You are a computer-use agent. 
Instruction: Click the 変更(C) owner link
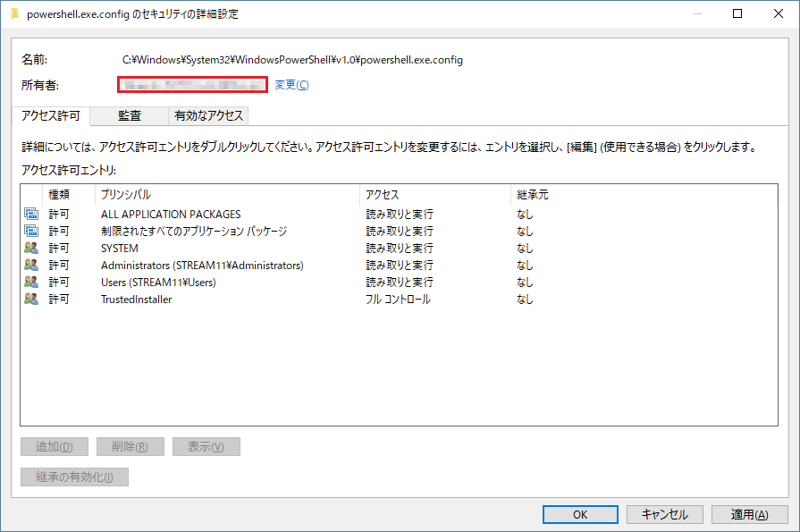[291, 85]
